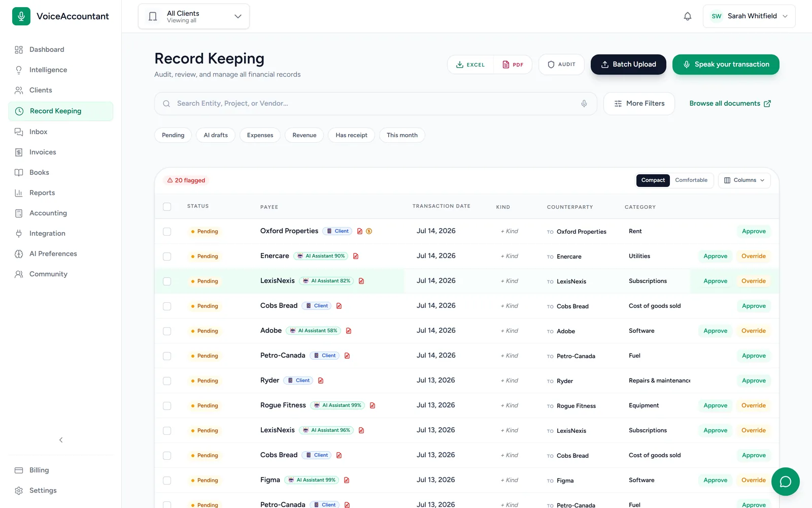Screen dimensions: 812x508
Task: Click the This month filter chip
Action: (x=402, y=135)
